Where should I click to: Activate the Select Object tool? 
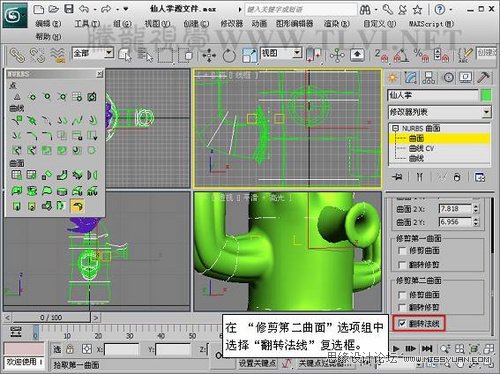pyautogui.click(x=125, y=55)
